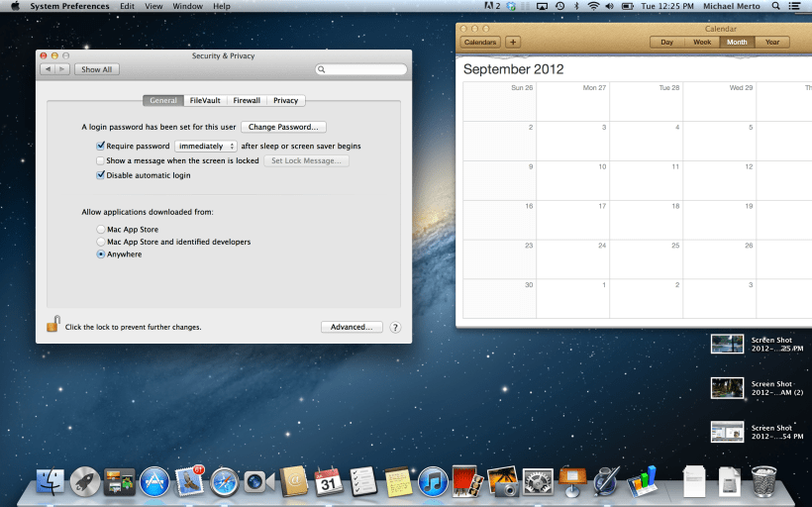
Task: Select Mac App Store radio option
Action: (100, 230)
